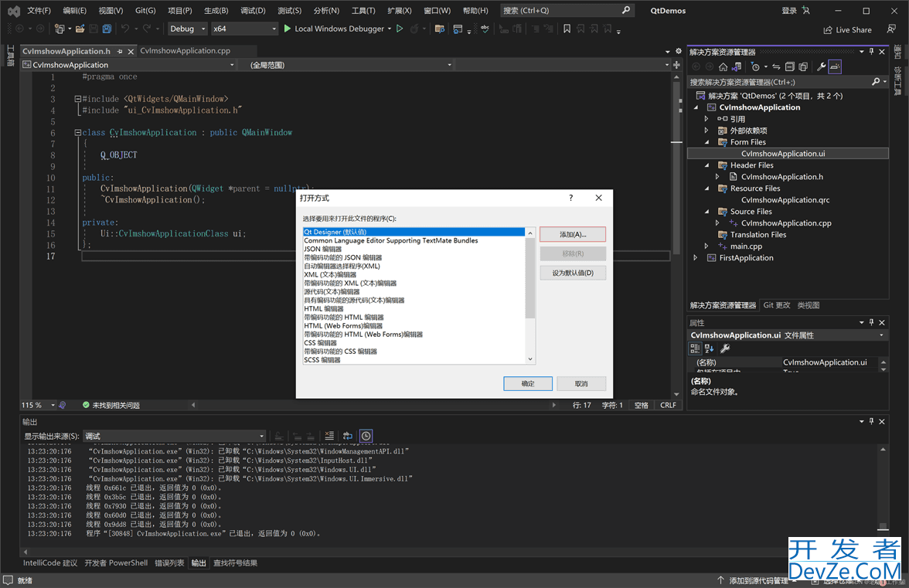The height and width of the screenshot is (588, 909).
Task: Click the sync with active document icon
Action: point(776,66)
